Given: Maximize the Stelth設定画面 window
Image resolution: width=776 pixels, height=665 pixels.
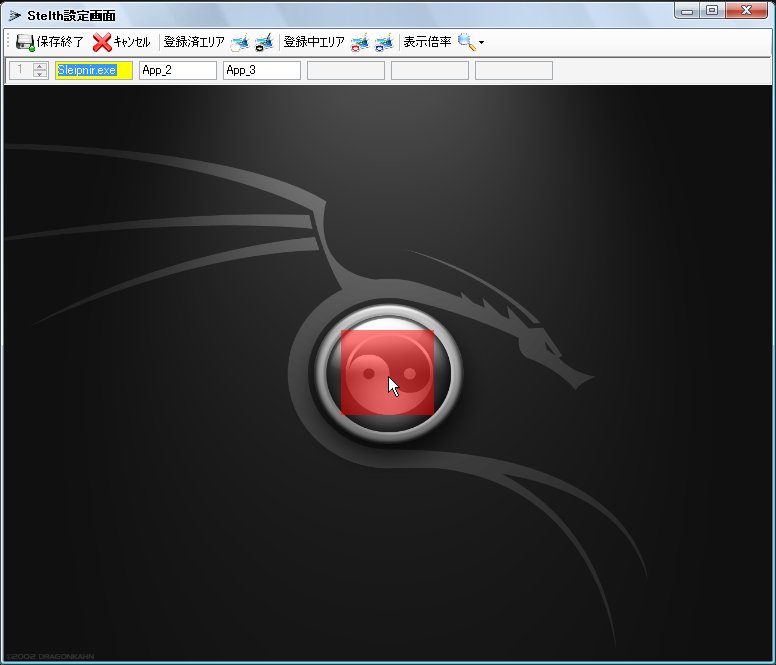Looking at the screenshot, I should [712, 10].
